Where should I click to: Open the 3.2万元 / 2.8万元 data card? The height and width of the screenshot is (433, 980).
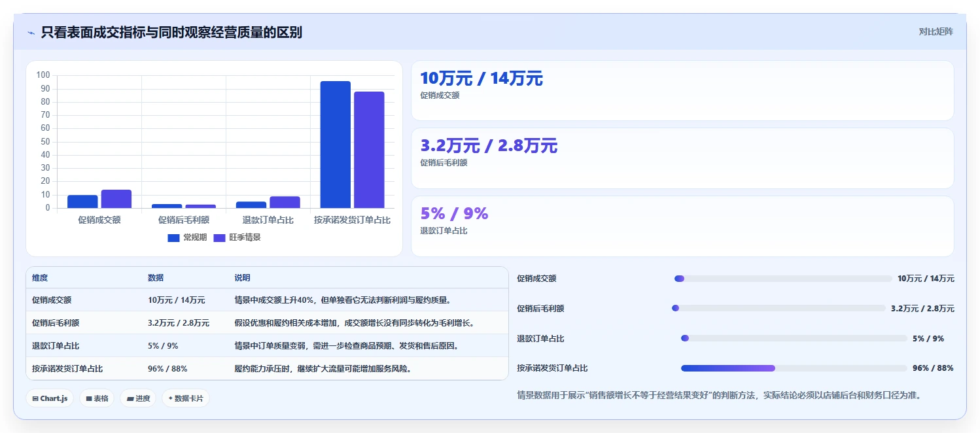[x=682, y=158]
